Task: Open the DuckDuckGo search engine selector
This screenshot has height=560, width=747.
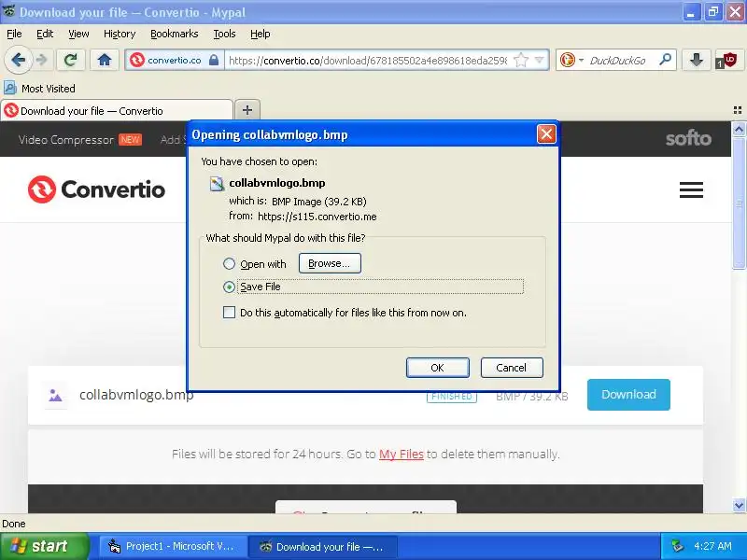Action: click(x=571, y=60)
